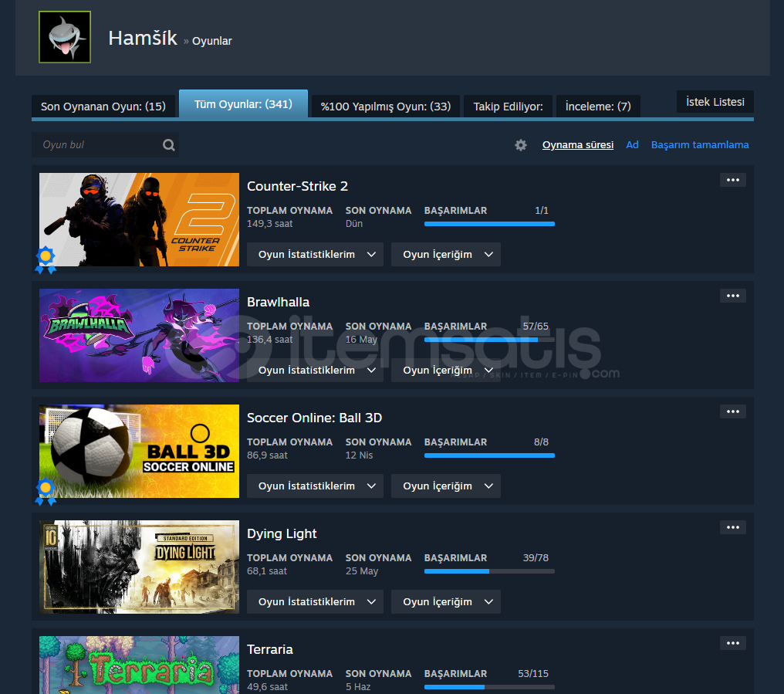The image size is (784, 694).
Task: Click the 68,1 saat playtime value
Action: tap(267, 571)
